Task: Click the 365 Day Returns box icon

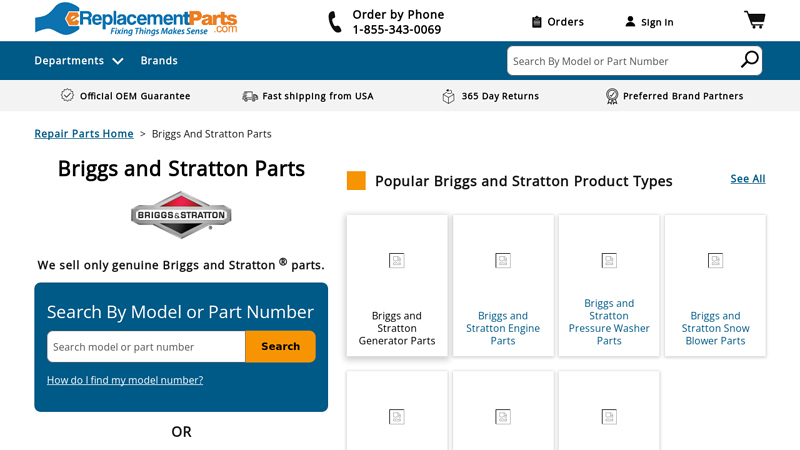Action: 448,96
